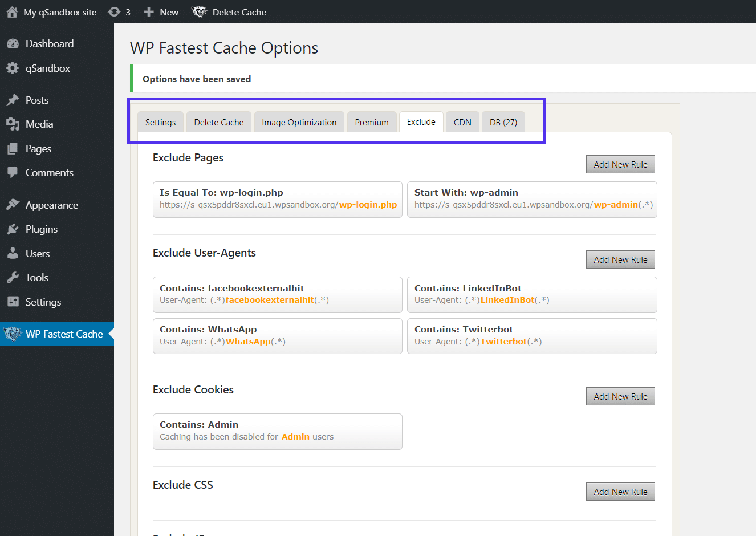Screen dimensions: 756x536
Task: Switch to the Settings tab
Action: [160, 122]
